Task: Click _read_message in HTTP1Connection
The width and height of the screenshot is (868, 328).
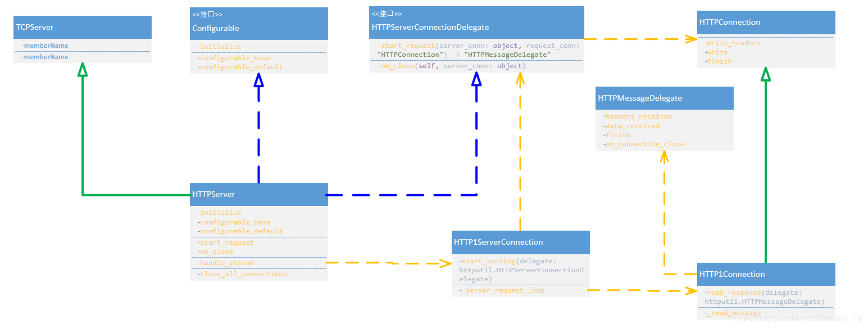Action: pyautogui.click(x=734, y=313)
